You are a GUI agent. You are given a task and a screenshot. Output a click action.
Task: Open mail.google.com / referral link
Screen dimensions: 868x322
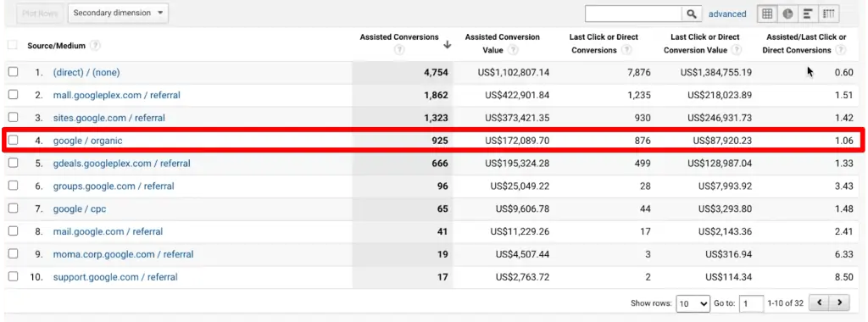point(108,232)
